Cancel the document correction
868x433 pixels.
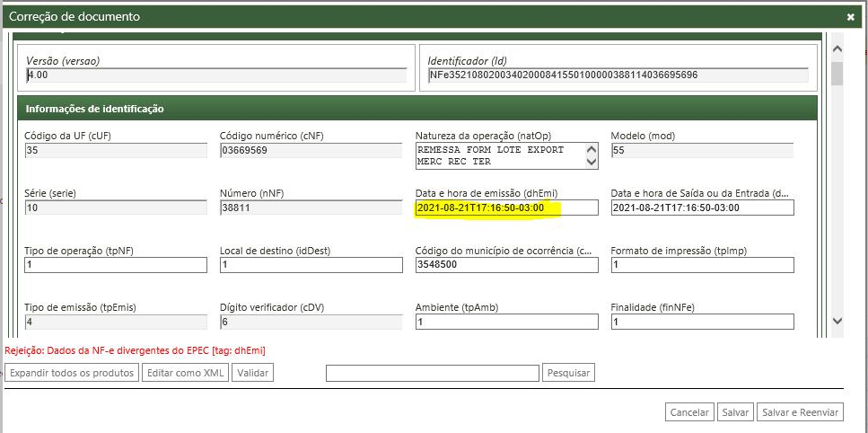click(689, 412)
